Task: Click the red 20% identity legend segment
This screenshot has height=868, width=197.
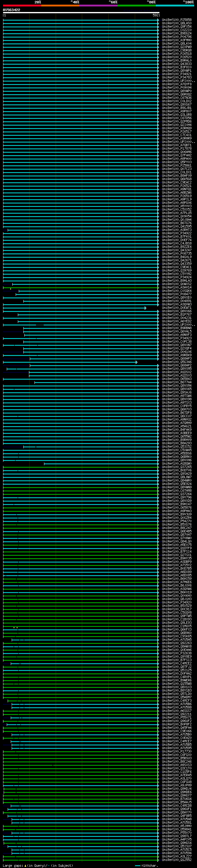Action: (x=22, y=6)
